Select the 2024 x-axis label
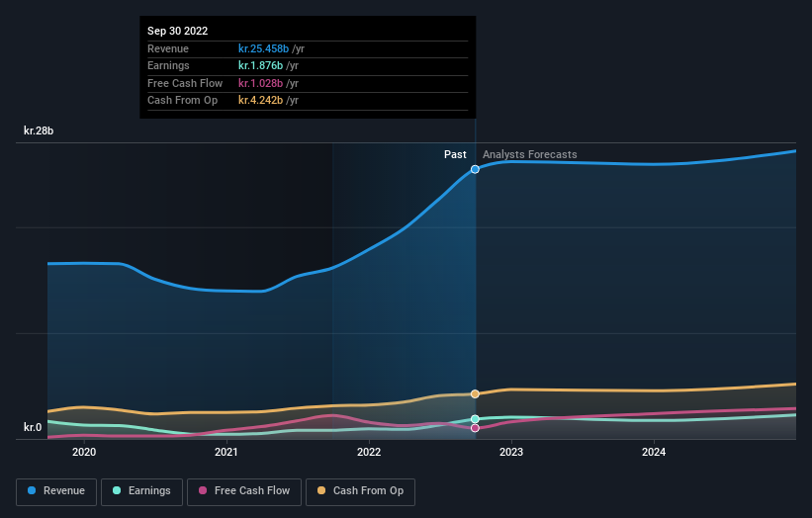 654,452
